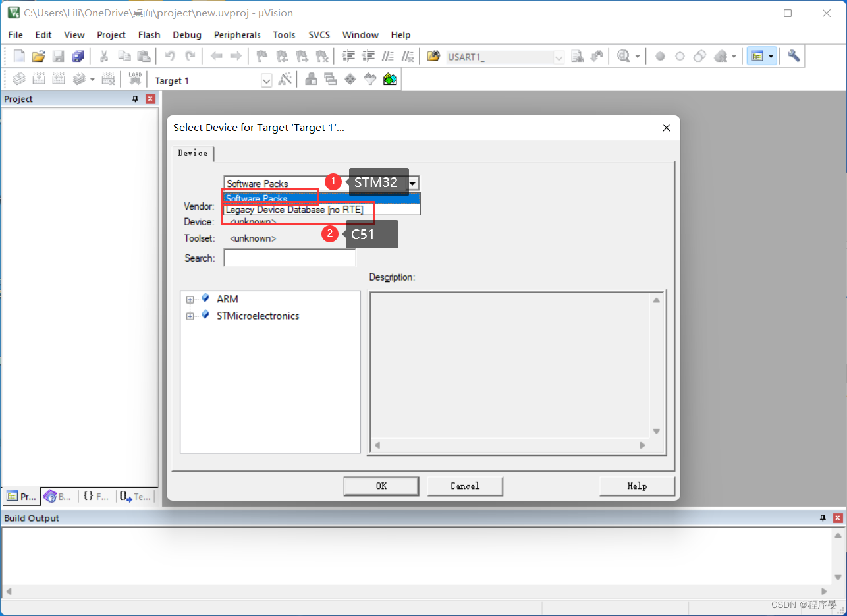The height and width of the screenshot is (616, 847).
Task: Click the Help button in the dialog
Action: click(x=637, y=486)
